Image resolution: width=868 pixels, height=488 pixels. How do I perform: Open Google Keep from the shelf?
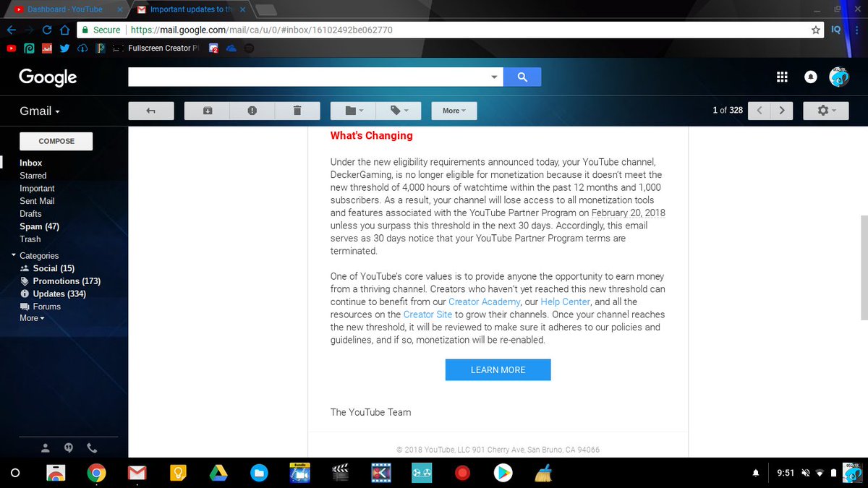(x=178, y=473)
